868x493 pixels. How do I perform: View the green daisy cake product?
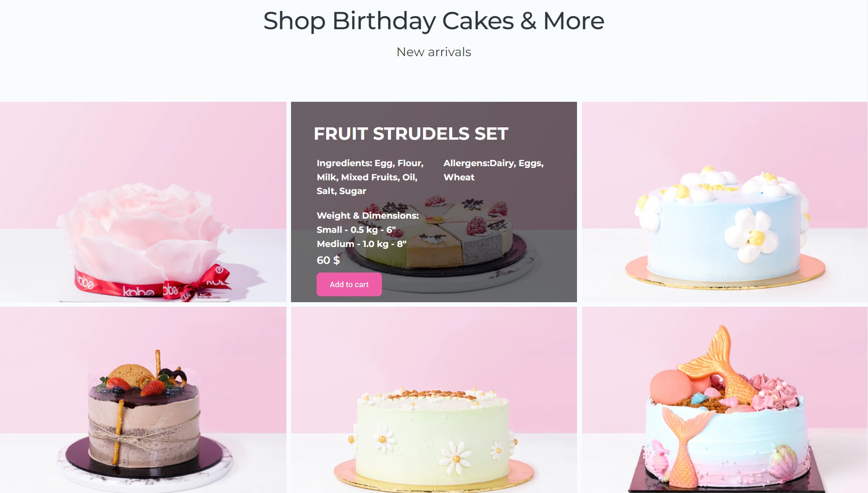(434, 400)
